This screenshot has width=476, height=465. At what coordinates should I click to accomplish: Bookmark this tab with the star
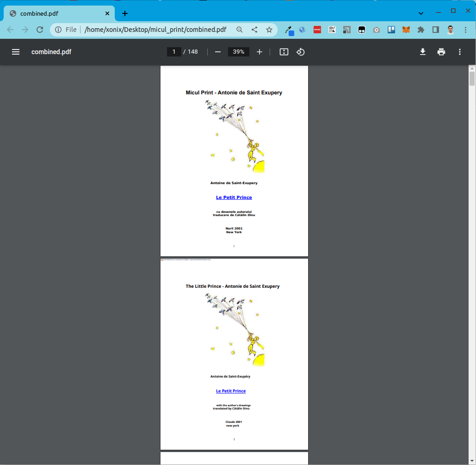click(269, 30)
